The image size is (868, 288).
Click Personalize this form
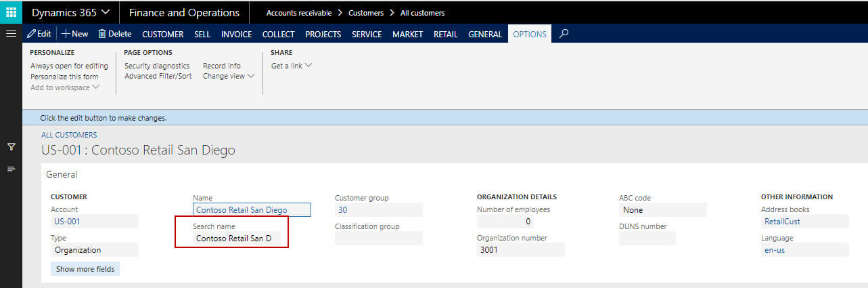[x=64, y=77]
